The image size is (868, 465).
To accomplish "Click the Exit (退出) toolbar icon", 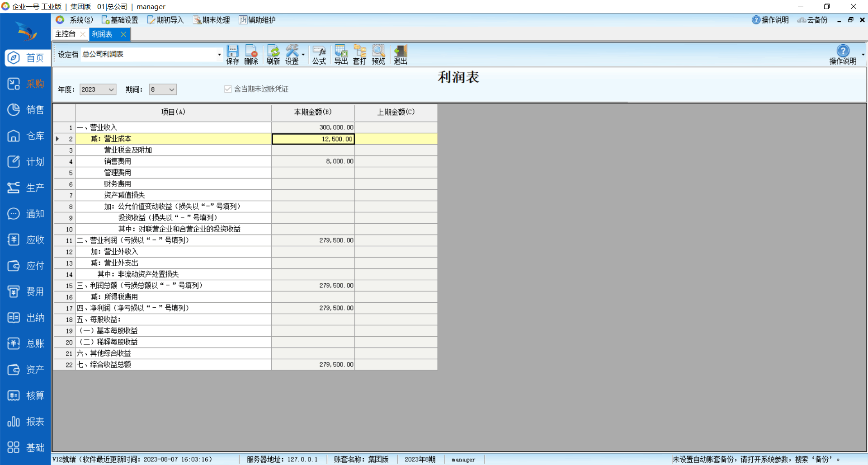I will point(400,55).
